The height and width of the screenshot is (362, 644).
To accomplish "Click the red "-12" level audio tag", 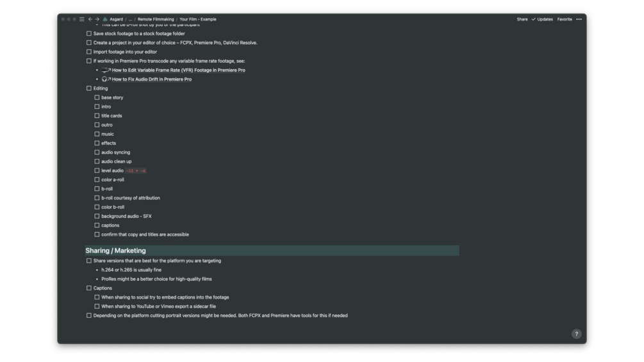I will coord(130,171).
